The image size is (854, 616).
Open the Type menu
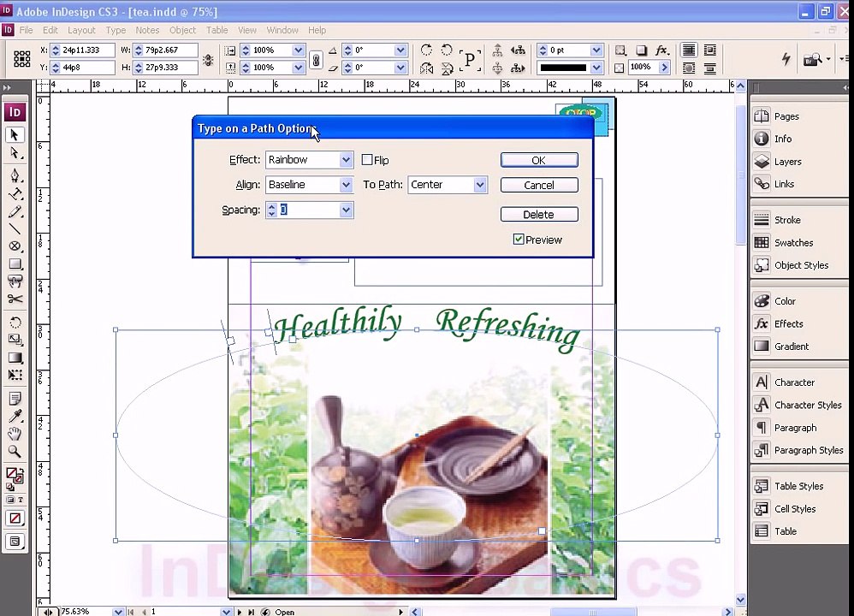116,30
